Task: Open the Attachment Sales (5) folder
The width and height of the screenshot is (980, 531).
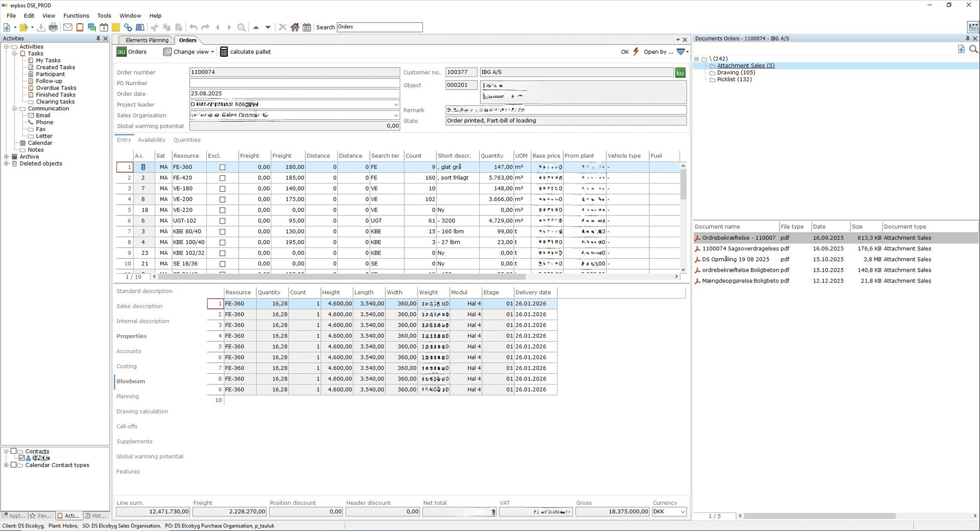Action: 745,65
